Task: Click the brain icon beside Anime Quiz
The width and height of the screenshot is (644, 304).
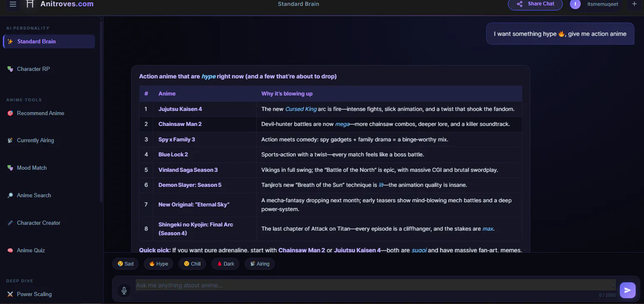Action: (x=10, y=251)
